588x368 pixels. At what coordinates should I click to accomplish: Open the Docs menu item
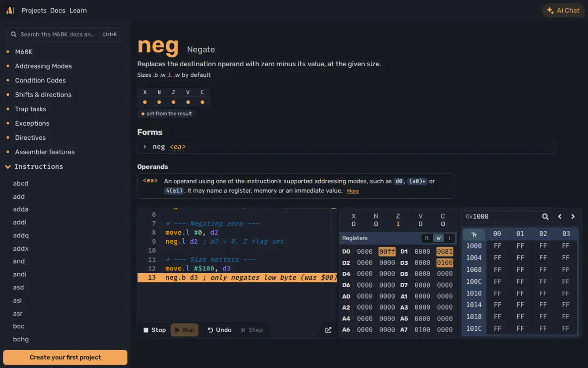(x=58, y=10)
